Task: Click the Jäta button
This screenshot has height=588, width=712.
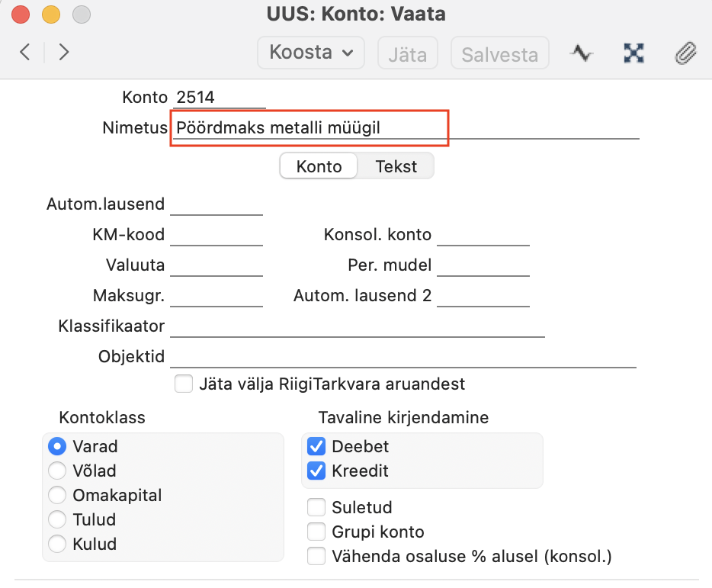Action: tap(408, 53)
